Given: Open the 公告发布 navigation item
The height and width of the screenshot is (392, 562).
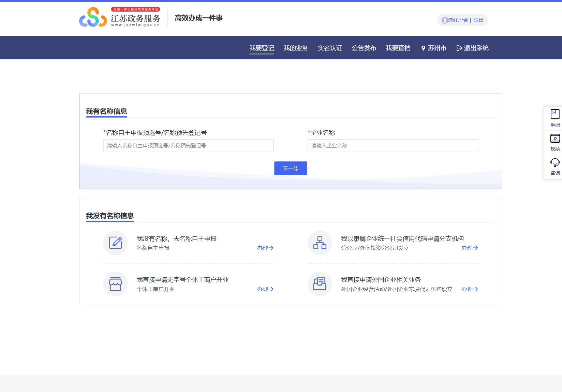Looking at the screenshot, I should (364, 48).
